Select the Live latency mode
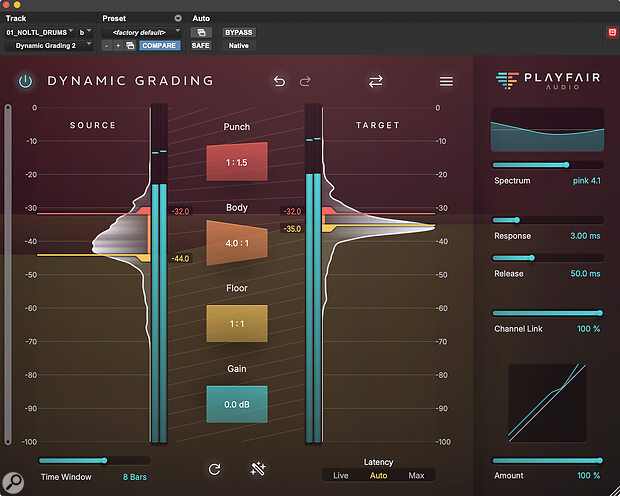This screenshot has width=620, height=496. point(341,475)
